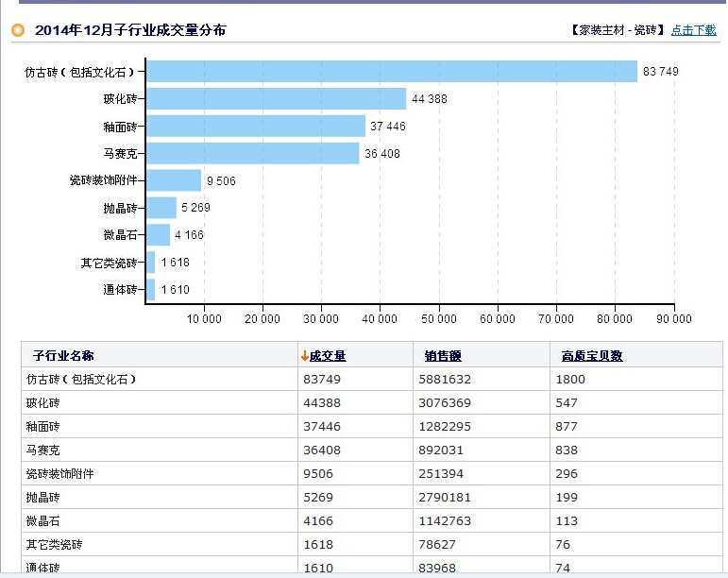
Task: Click the 釉面砖 chart bar
Action: [x=255, y=127]
